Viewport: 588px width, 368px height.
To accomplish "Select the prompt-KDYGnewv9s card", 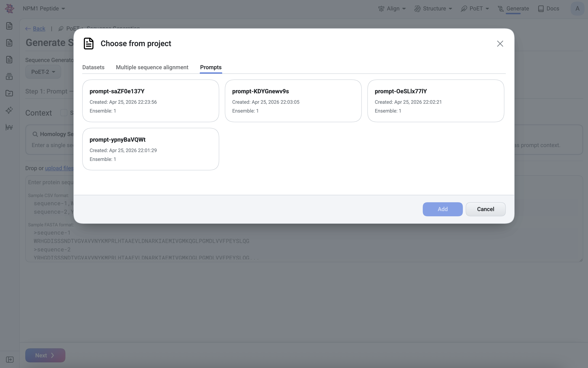I will pos(293,101).
